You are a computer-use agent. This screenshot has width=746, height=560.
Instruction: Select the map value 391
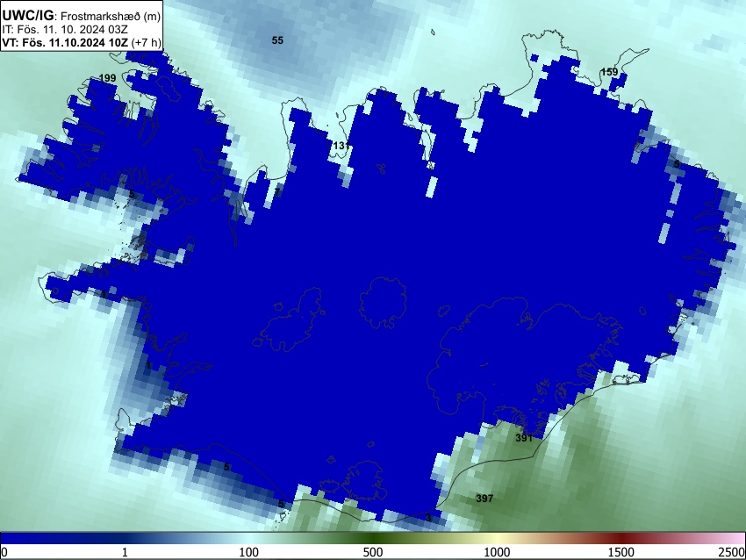(524, 438)
